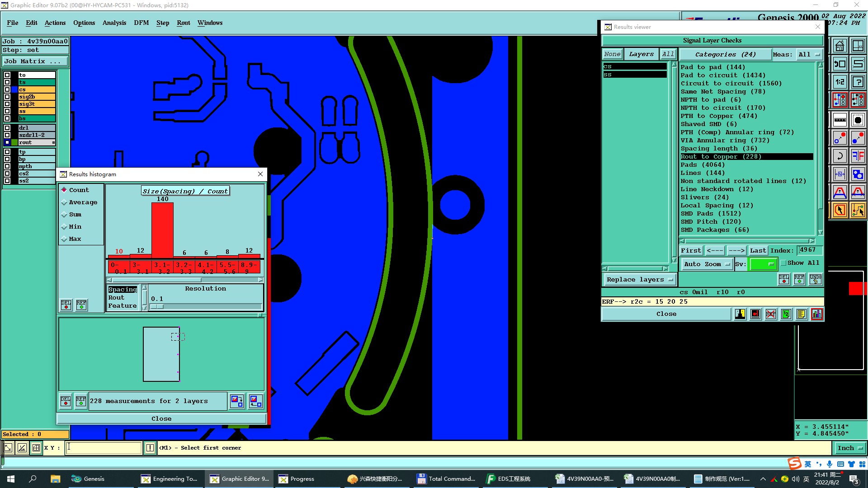The height and width of the screenshot is (488, 868).
Task: Click the ruler measure tool icon
Action: point(840,120)
